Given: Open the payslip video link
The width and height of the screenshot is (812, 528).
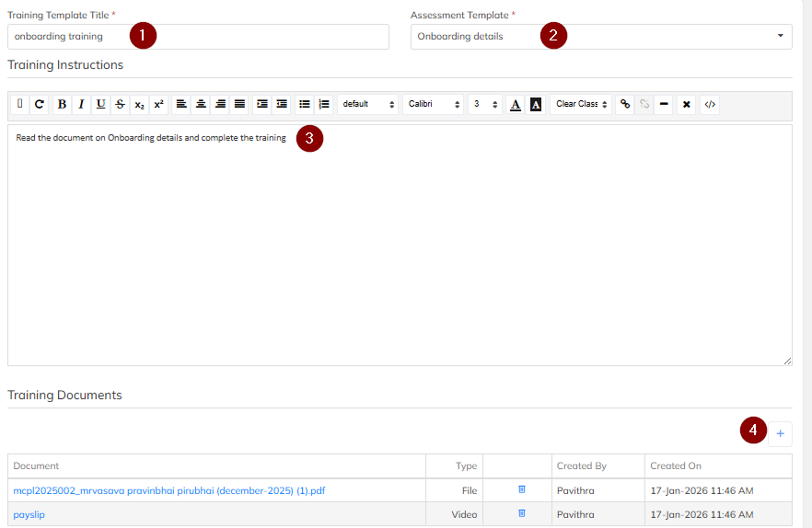Looking at the screenshot, I should point(29,514).
